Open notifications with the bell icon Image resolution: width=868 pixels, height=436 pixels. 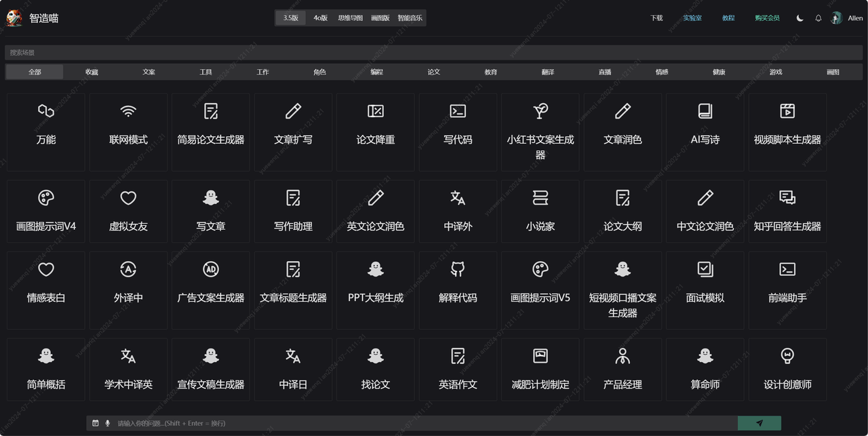tap(818, 18)
